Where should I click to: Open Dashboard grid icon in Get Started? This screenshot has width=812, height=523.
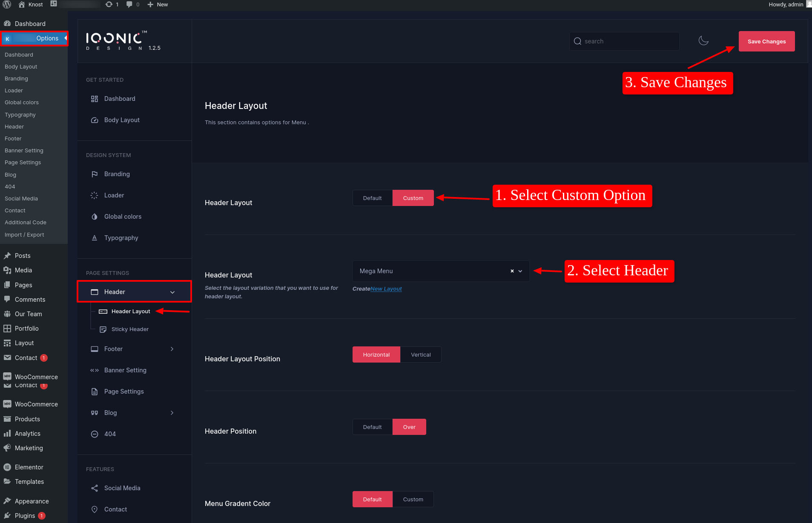(95, 99)
